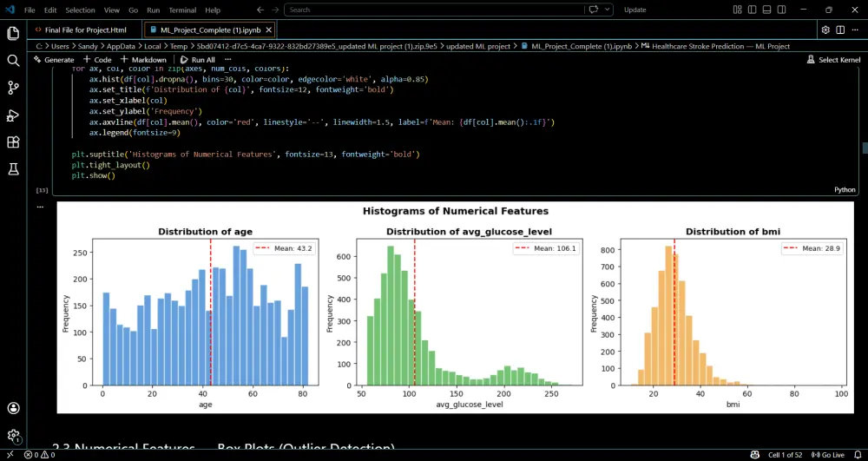Expand the updated ML project breadcrumb
Image resolution: width=868 pixels, height=461 pixels.
tap(478, 47)
